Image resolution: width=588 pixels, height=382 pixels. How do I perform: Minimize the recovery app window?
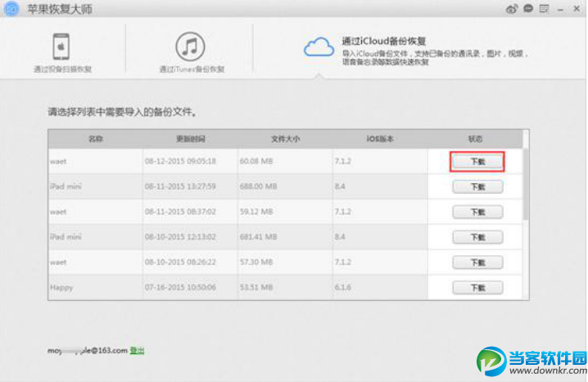click(560, 9)
